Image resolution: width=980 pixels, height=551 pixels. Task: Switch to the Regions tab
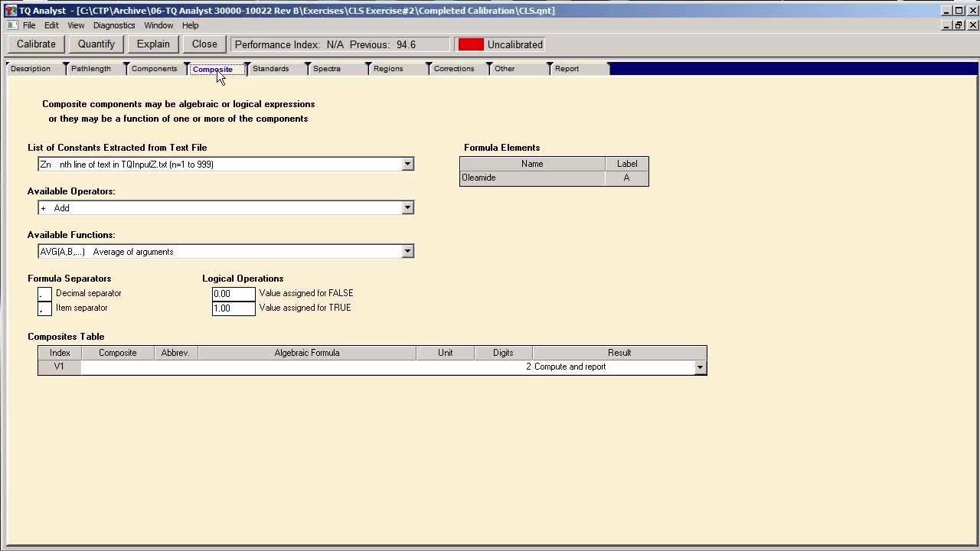(x=388, y=69)
